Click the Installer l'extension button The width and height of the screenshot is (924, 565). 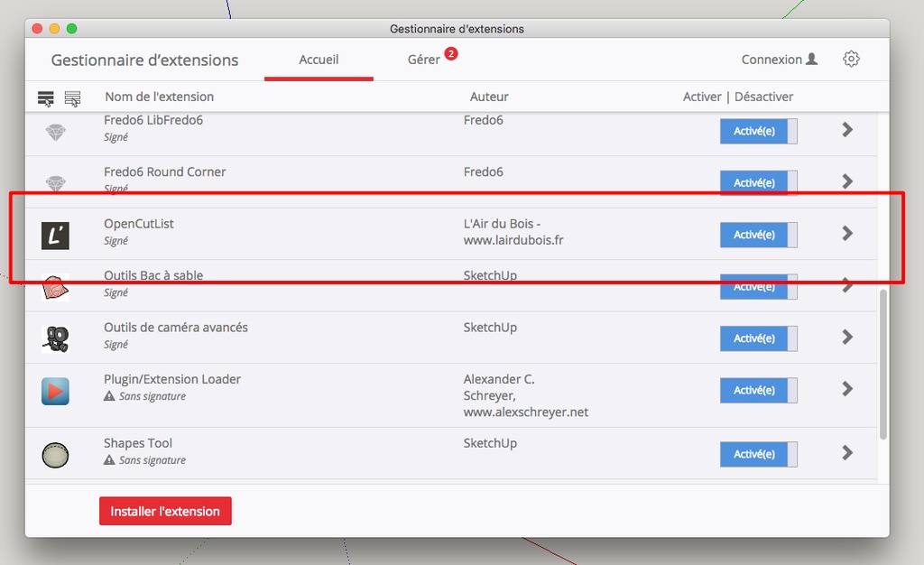coord(166,511)
